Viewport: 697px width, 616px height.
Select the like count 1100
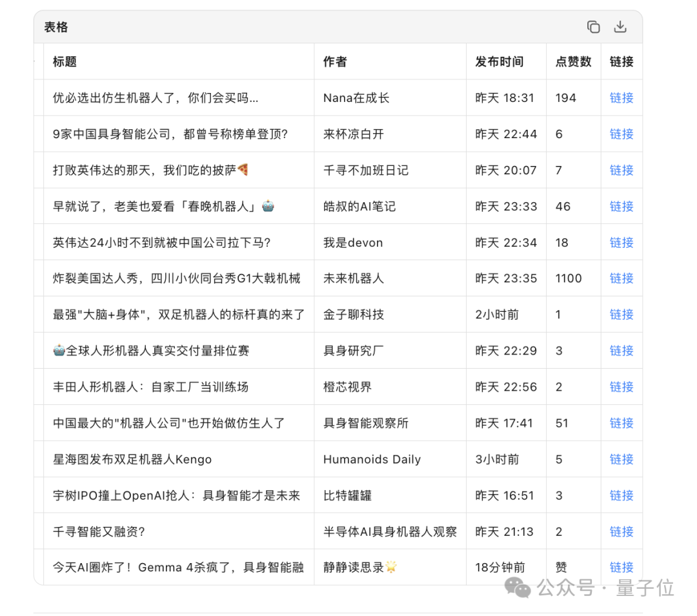569,278
